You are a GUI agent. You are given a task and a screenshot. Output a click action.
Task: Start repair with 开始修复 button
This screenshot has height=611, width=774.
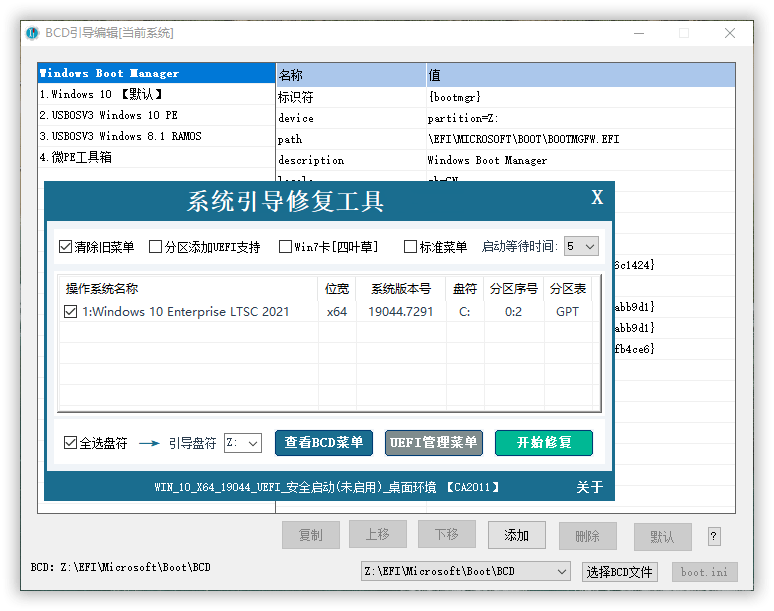click(x=543, y=443)
